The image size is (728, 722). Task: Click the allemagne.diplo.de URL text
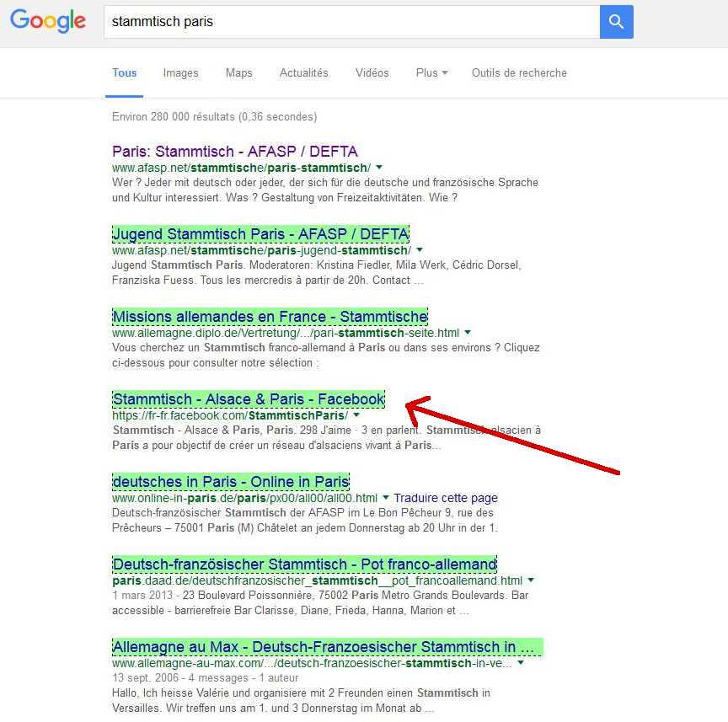(286, 333)
